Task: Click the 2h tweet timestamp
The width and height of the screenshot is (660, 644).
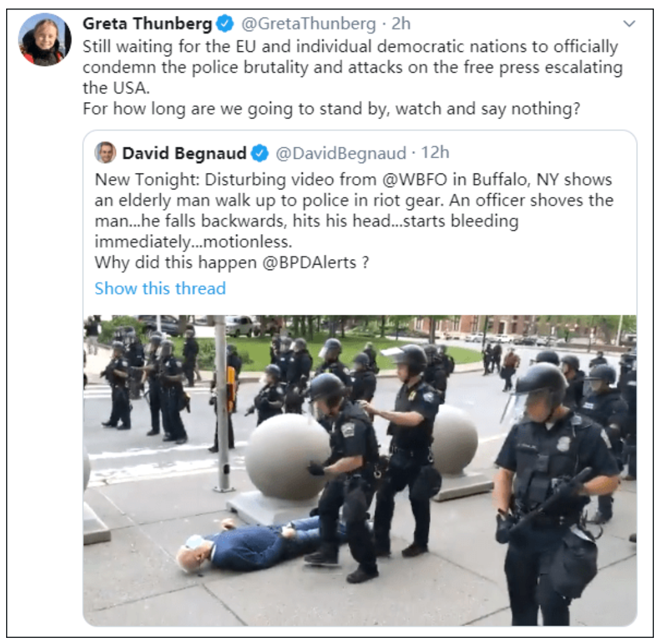Action: pos(401,24)
